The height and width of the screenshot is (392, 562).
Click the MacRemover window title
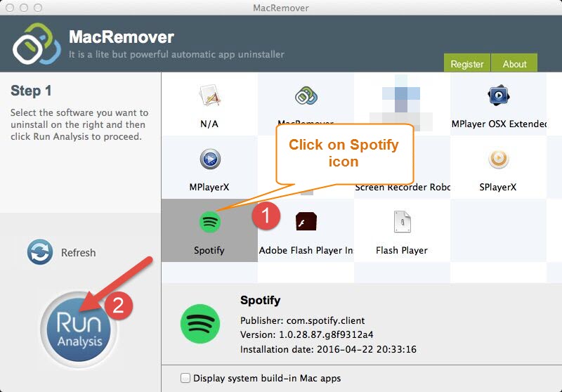[x=281, y=8]
